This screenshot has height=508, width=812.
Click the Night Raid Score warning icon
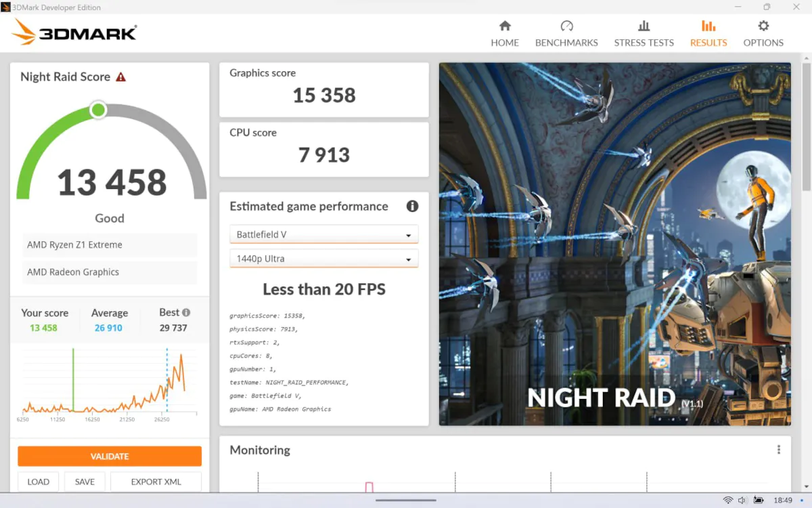pos(120,77)
